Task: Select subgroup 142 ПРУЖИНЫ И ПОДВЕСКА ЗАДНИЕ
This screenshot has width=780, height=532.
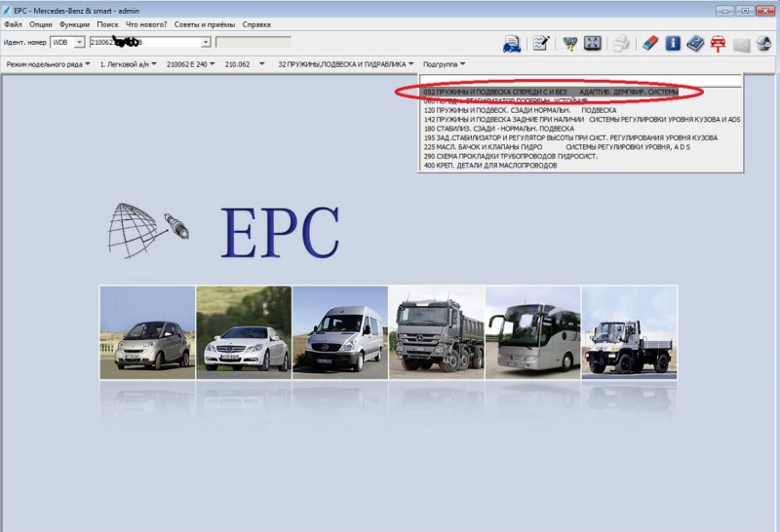Action: (582, 119)
